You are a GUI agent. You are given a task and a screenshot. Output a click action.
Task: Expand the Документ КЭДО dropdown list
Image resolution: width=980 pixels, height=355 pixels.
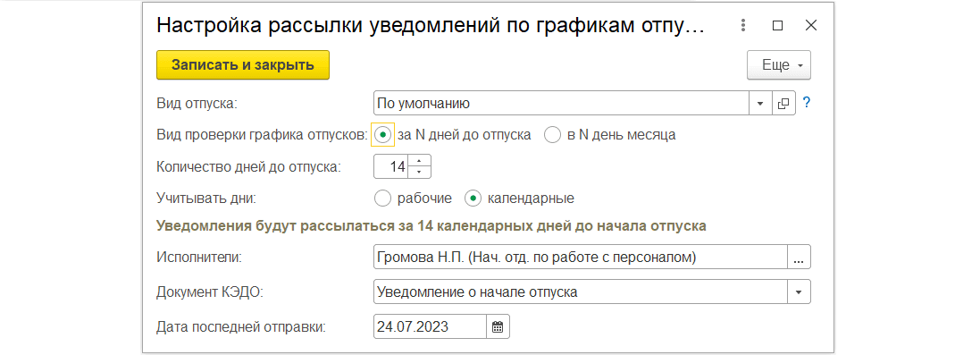(x=799, y=292)
